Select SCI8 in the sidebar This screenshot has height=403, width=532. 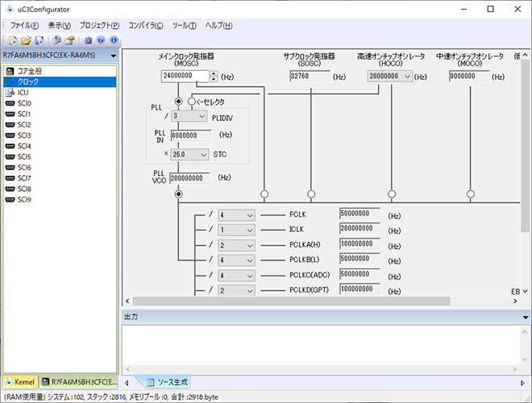[60, 189]
